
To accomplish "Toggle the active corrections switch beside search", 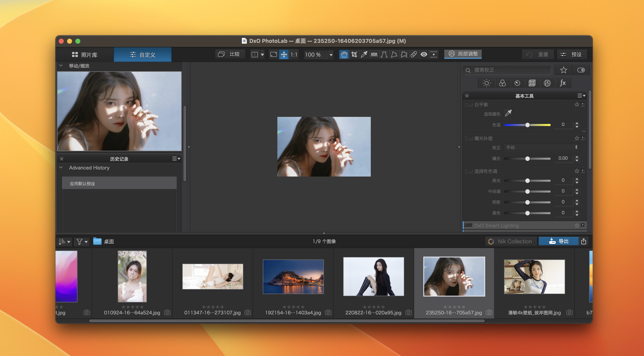I will [x=581, y=70].
